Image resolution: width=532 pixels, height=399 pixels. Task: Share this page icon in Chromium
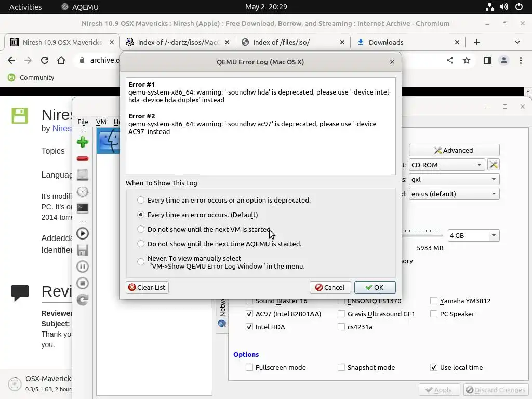coord(450,60)
